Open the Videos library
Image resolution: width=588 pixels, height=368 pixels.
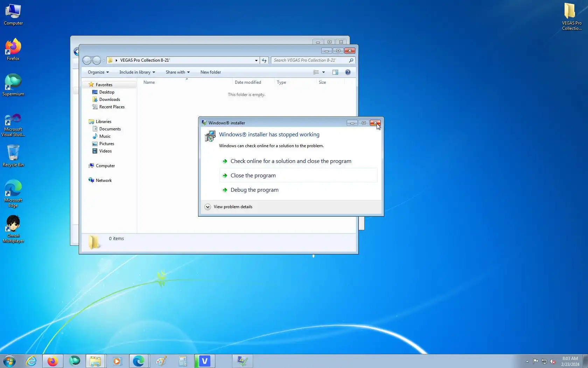[x=105, y=151]
